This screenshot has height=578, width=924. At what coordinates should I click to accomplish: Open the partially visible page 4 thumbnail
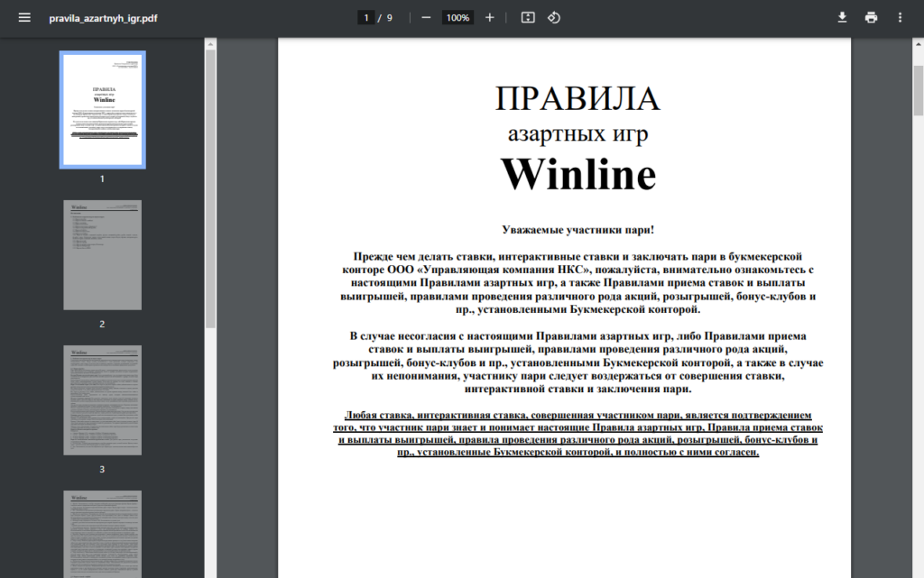[x=103, y=535]
